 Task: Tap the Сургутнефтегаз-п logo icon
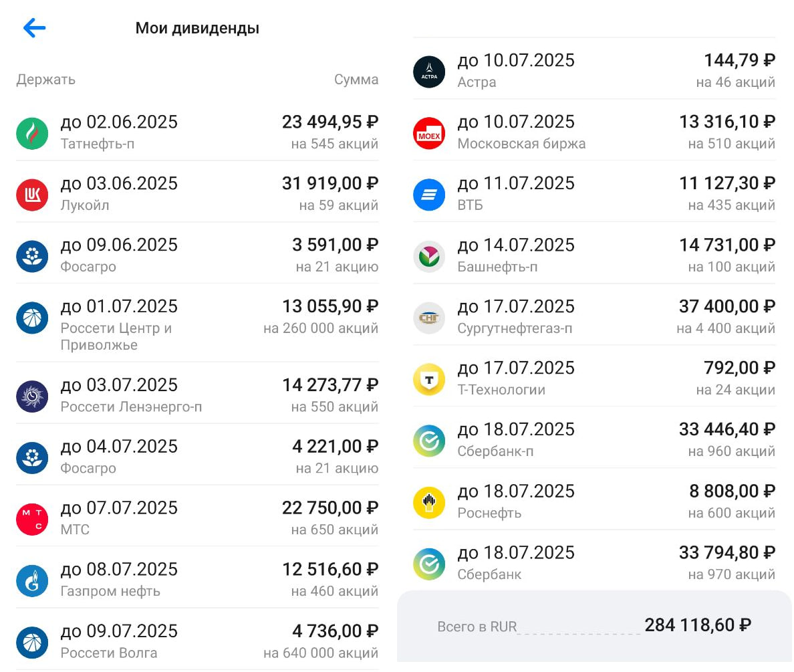pos(429,318)
